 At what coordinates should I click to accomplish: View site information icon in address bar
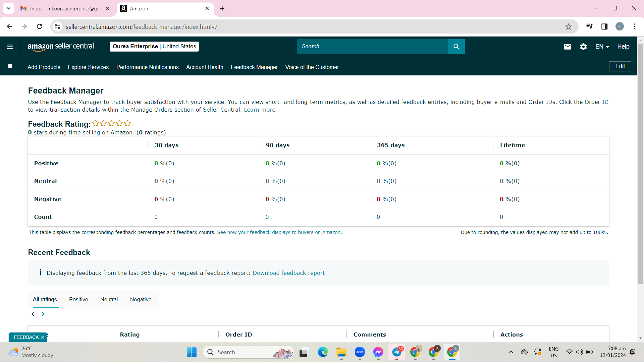coord(58,26)
